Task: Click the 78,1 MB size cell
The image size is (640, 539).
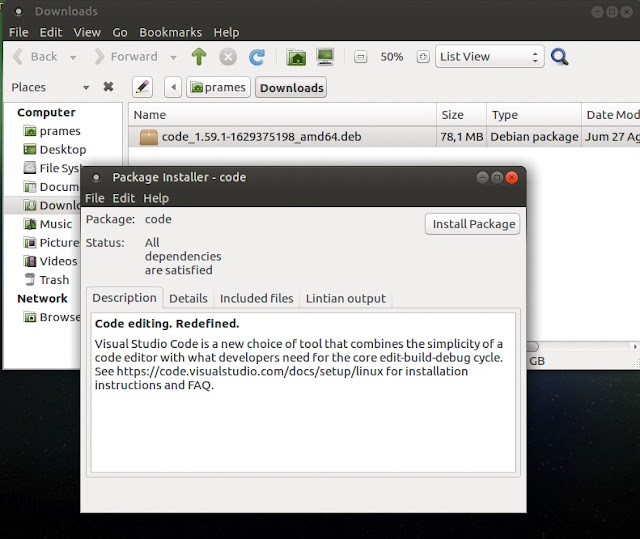Action: point(462,137)
